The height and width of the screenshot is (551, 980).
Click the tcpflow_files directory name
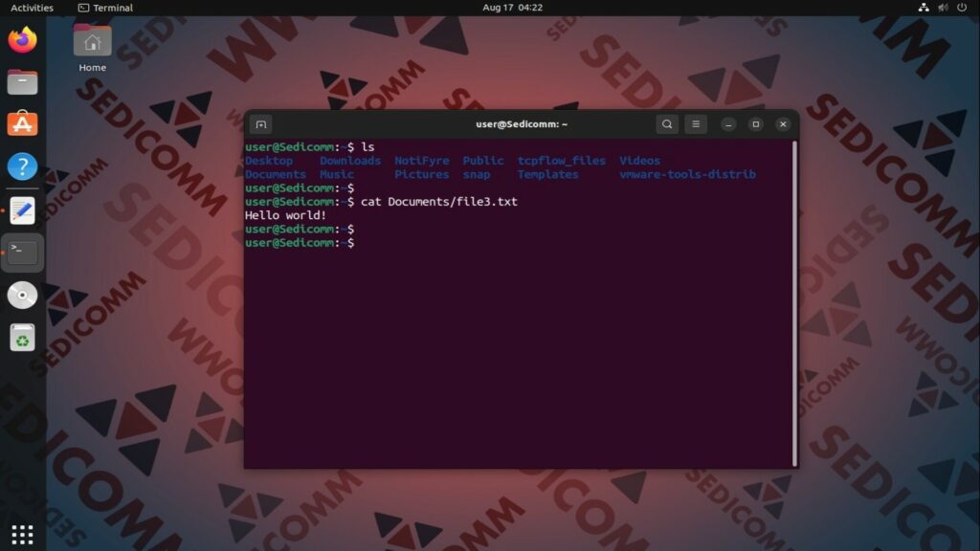pos(561,161)
